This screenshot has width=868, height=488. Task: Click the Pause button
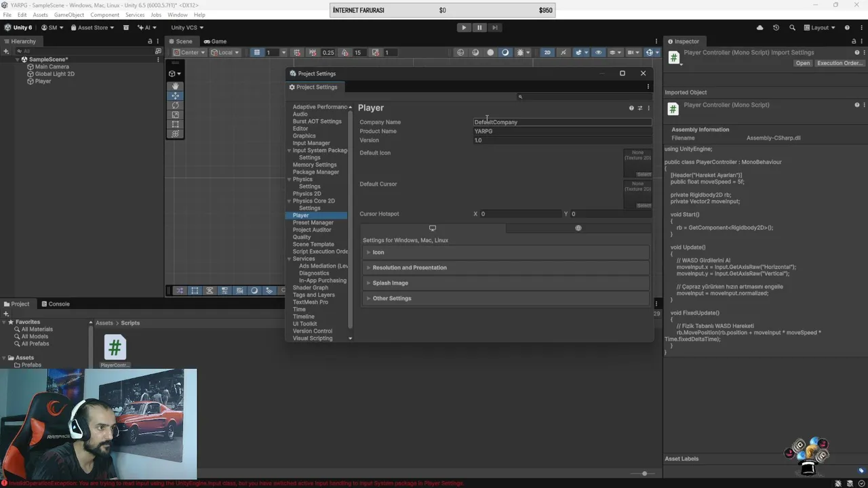point(479,28)
